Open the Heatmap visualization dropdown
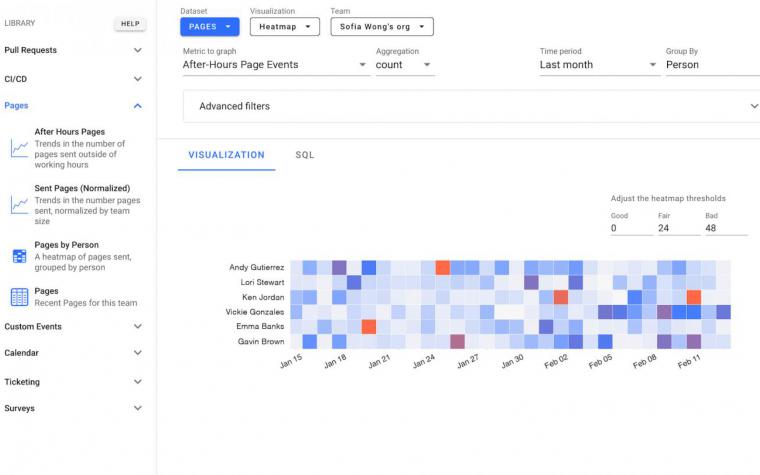Screen dimensions: 760x475 285,27
